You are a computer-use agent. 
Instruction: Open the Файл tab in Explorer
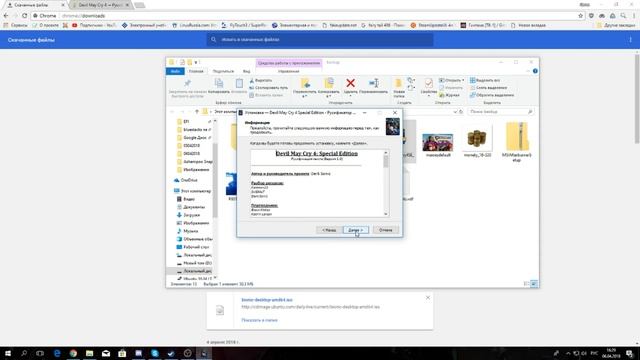tap(175, 71)
